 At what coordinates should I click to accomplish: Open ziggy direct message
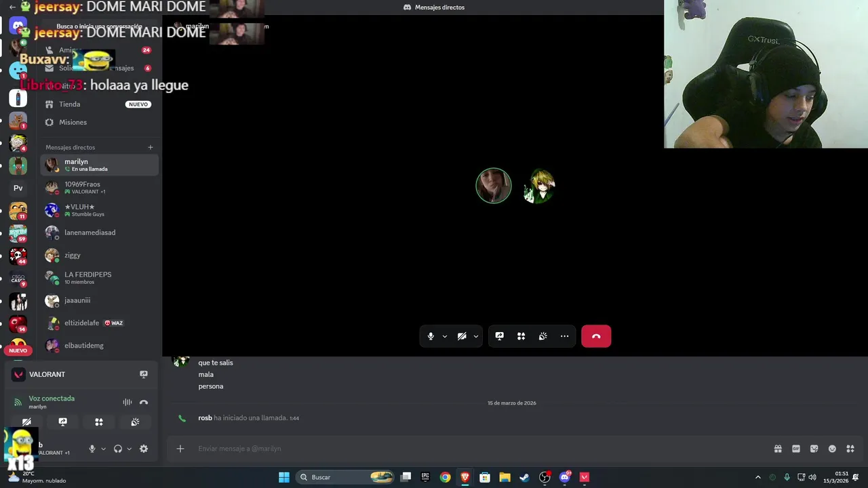point(99,256)
